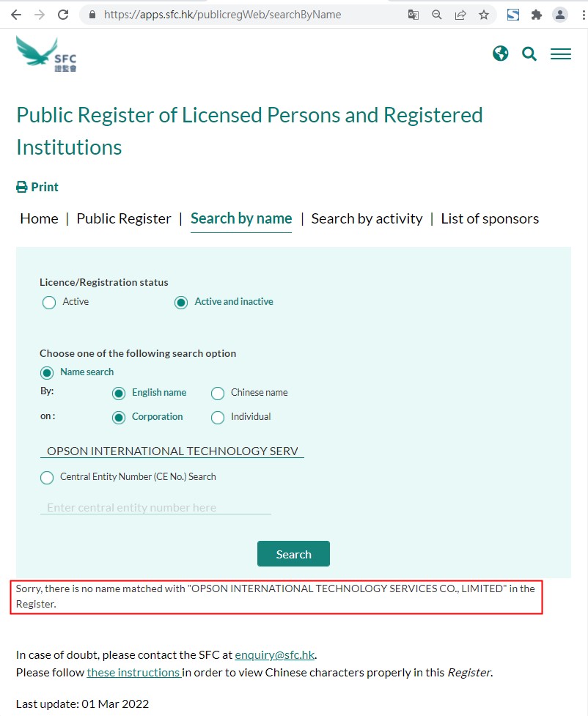Click the zoom out magnifier icon
The image size is (588, 716).
click(x=437, y=14)
